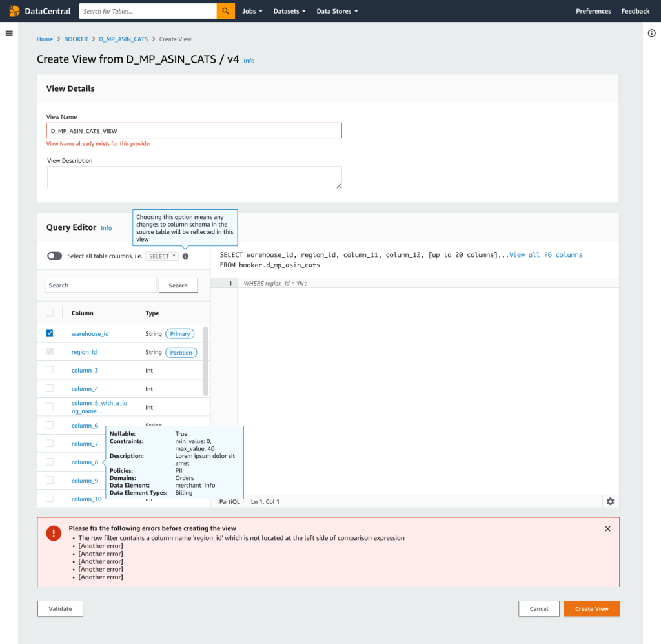
Task: Expand the Datasets dropdown menu
Action: tap(289, 12)
